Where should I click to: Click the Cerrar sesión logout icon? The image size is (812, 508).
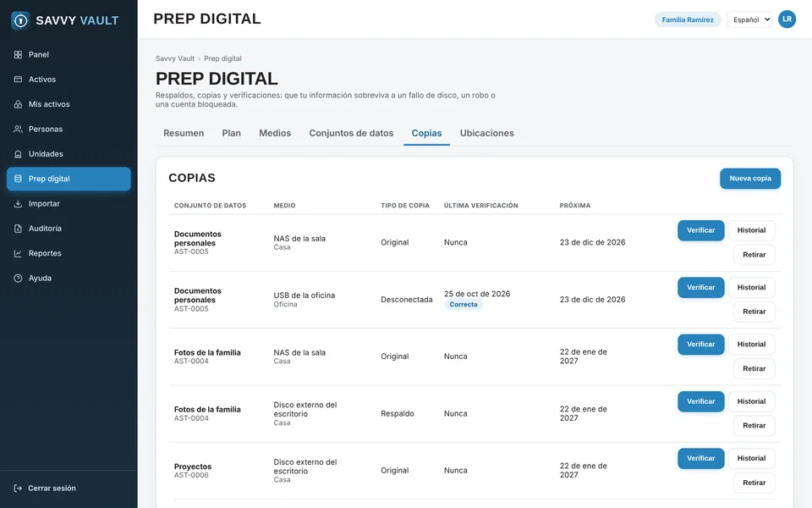click(18, 489)
